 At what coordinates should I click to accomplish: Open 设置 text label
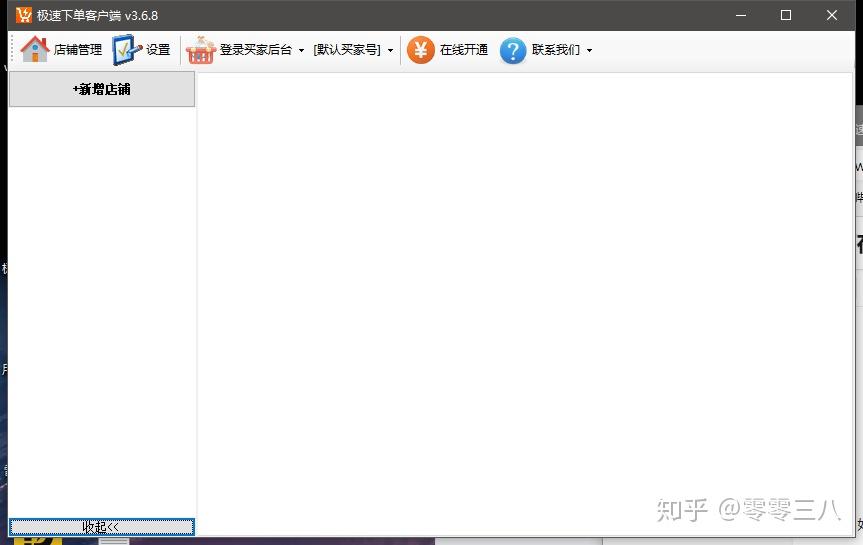[158, 50]
